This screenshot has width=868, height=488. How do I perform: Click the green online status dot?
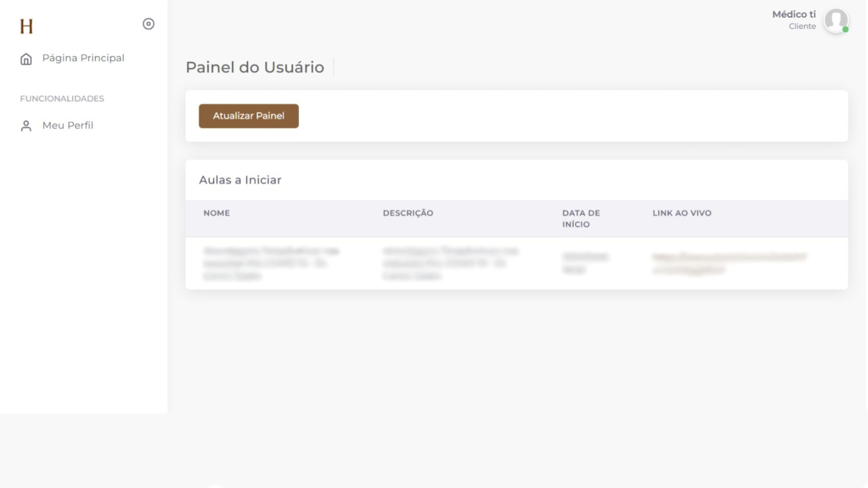tap(845, 29)
